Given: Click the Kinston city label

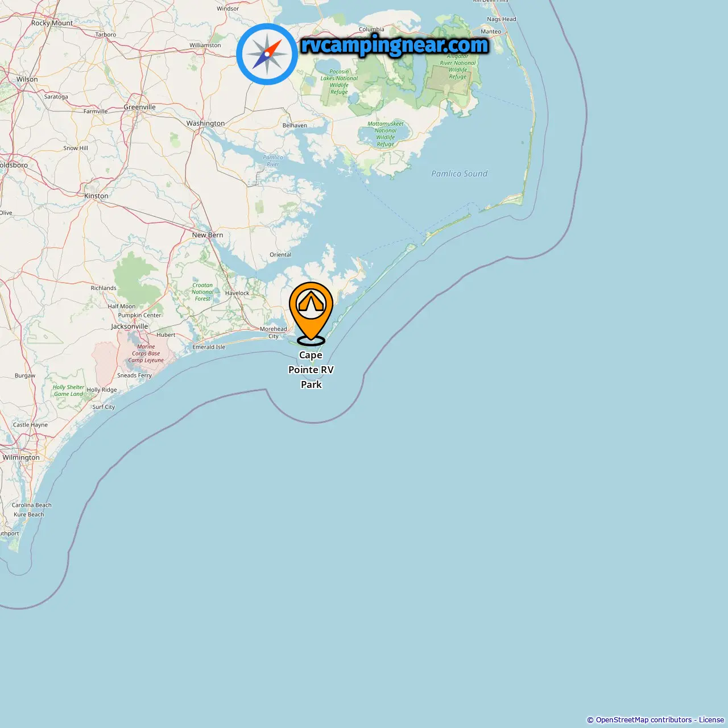Looking at the screenshot, I should (96, 196).
